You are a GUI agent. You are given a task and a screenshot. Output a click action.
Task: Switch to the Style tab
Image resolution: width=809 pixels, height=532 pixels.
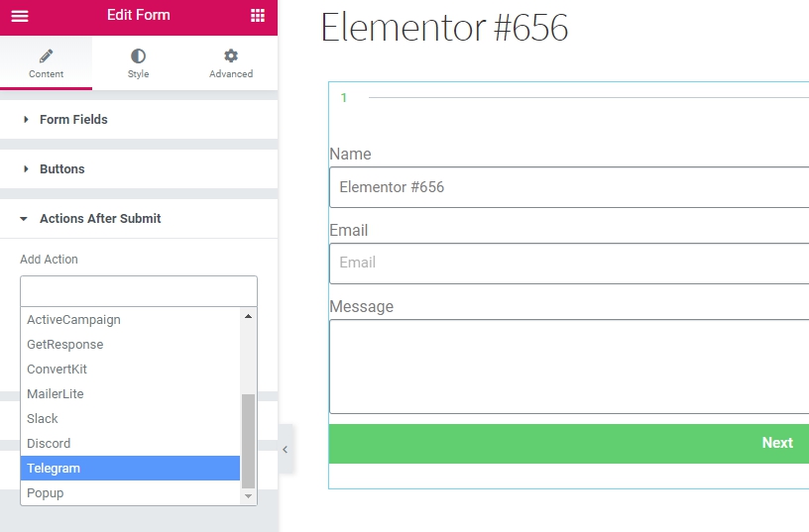click(x=138, y=63)
